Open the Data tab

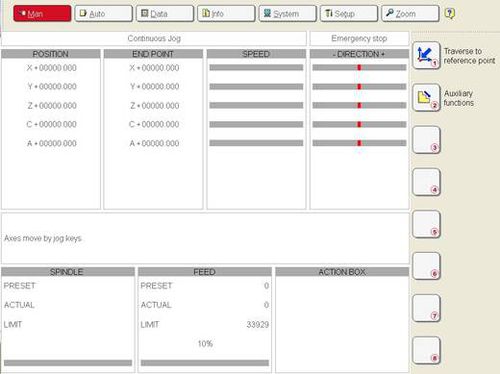(165, 14)
